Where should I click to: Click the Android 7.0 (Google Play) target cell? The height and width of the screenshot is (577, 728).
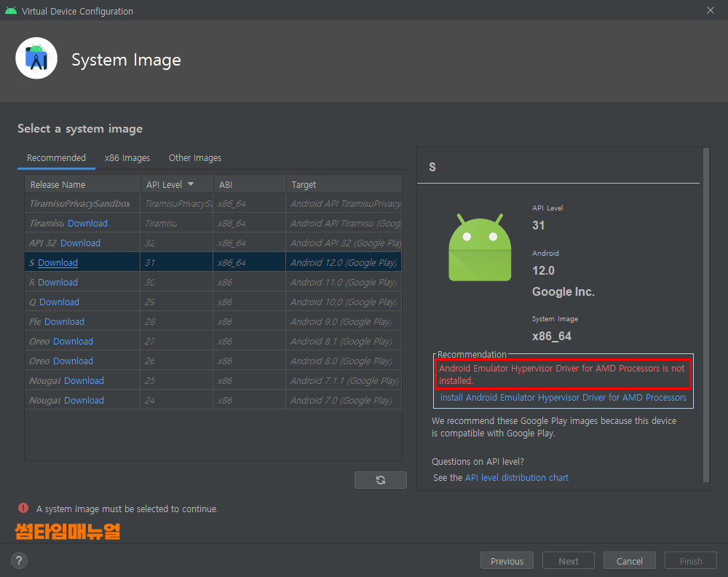click(x=344, y=401)
